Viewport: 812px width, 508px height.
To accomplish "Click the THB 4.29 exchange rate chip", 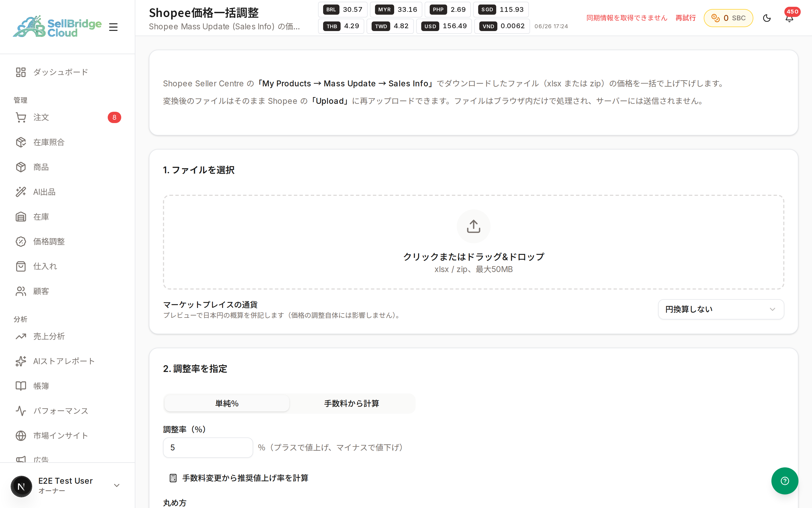I will click(x=341, y=26).
